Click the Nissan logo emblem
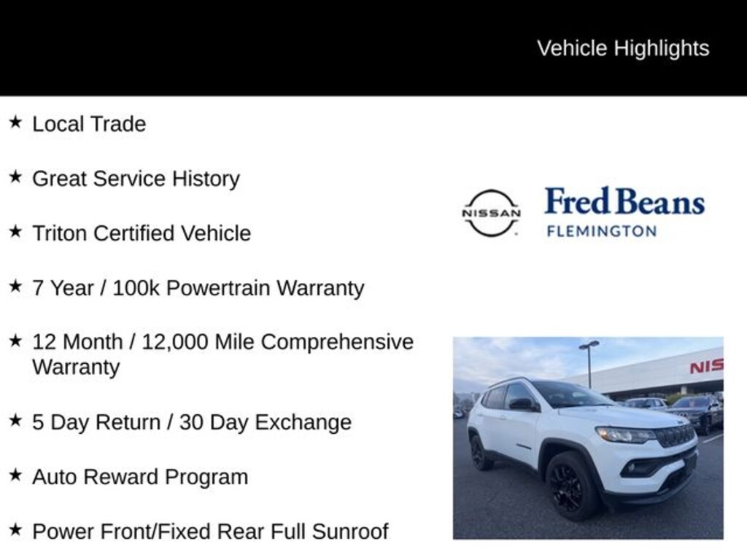This screenshot has width=747, height=560. 492,213
